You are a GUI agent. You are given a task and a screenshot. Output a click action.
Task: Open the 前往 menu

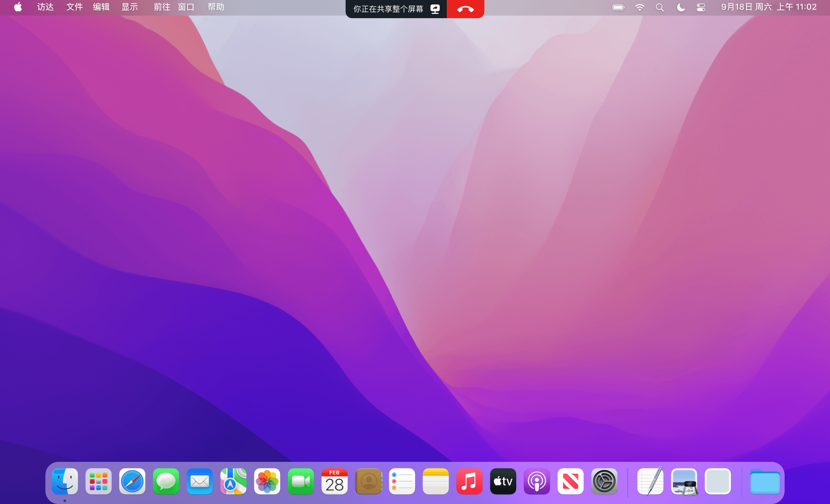(x=162, y=7)
